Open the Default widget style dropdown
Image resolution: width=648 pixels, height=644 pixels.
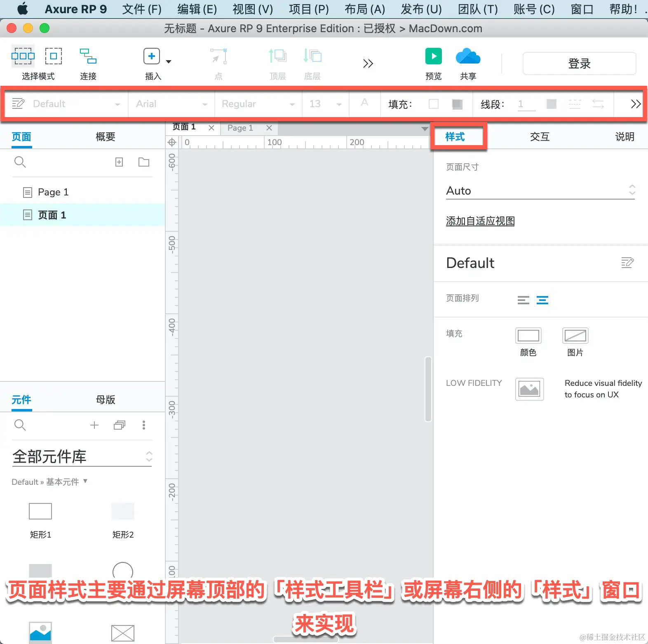77,104
